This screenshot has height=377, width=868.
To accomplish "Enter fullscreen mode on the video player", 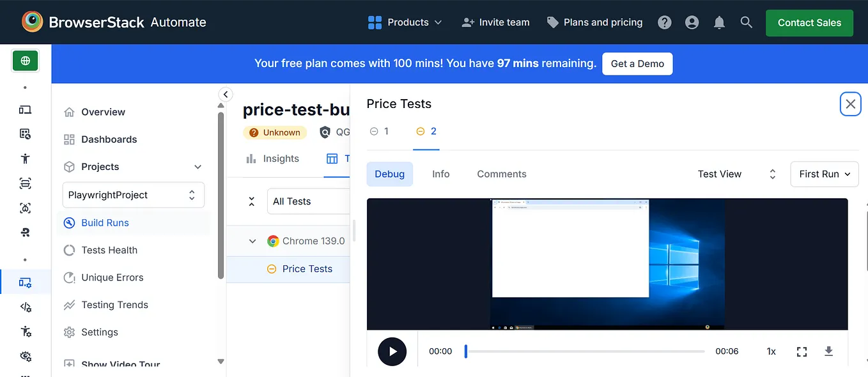I will pos(802,351).
